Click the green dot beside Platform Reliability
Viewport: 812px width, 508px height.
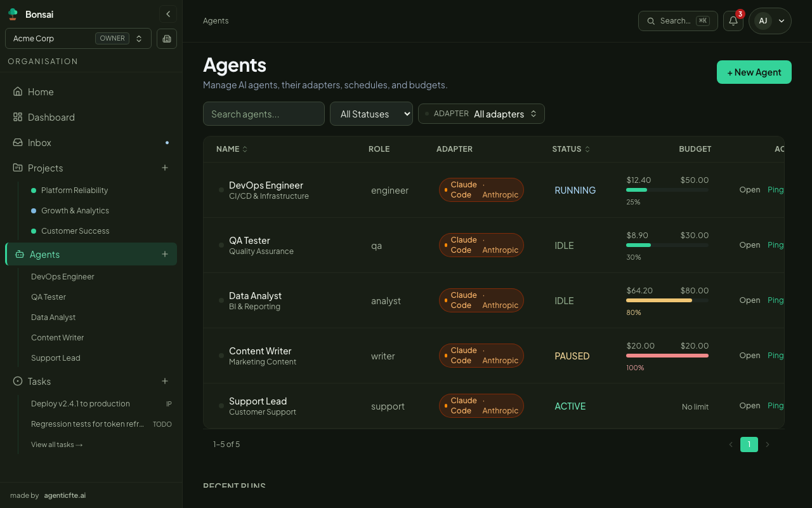[x=34, y=190]
